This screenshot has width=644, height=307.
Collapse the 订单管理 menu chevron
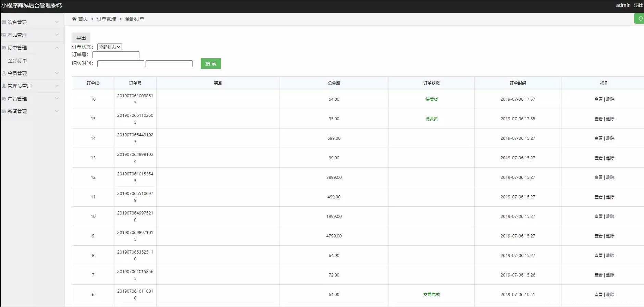[57, 47]
